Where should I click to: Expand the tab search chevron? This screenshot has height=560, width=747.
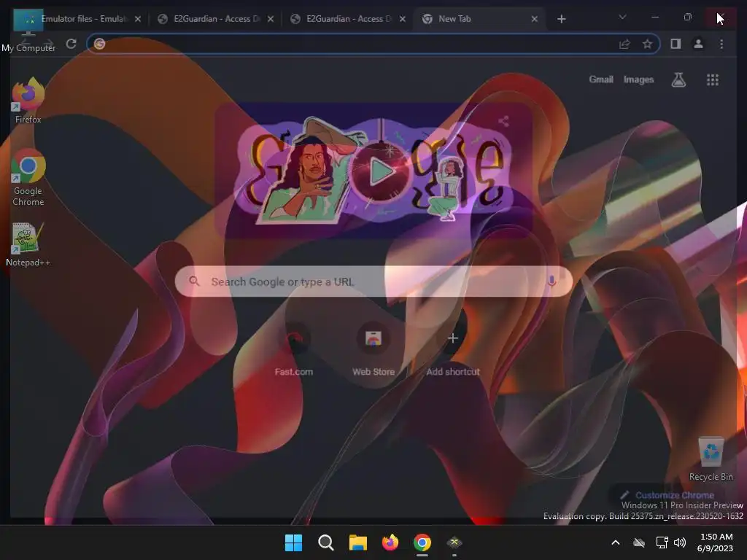pyautogui.click(x=622, y=17)
